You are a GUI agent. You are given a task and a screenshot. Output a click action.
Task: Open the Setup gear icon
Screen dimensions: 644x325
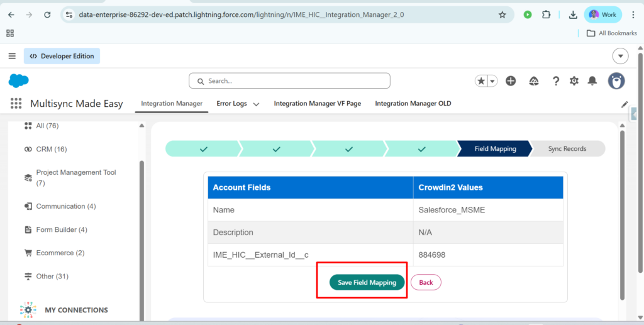click(x=574, y=81)
